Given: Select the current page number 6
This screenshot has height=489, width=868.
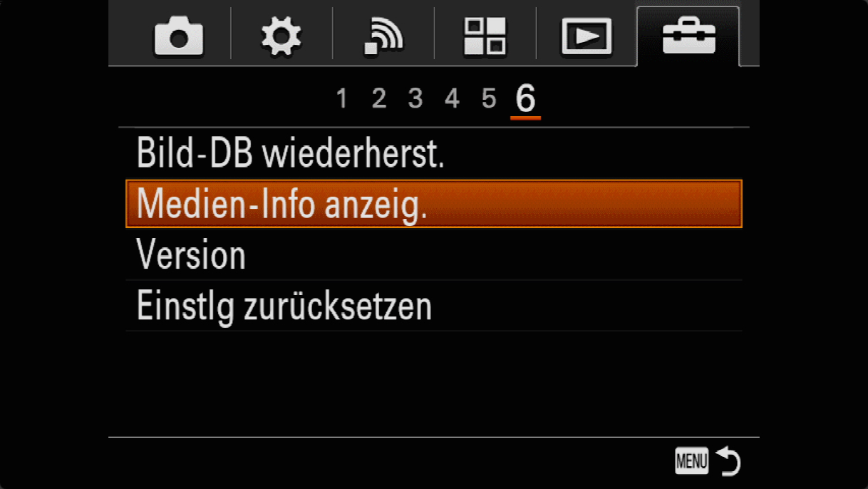Looking at the screenshot, I should coord(525,98).
